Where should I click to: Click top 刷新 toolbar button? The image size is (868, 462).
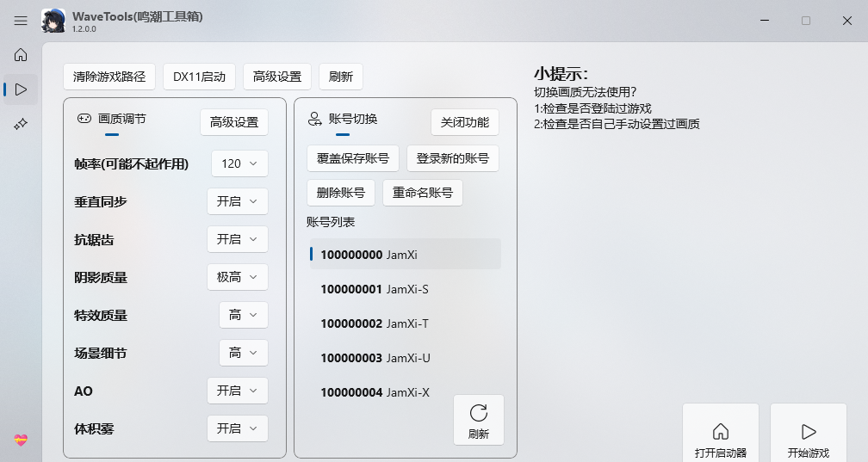tap(341, 77)
